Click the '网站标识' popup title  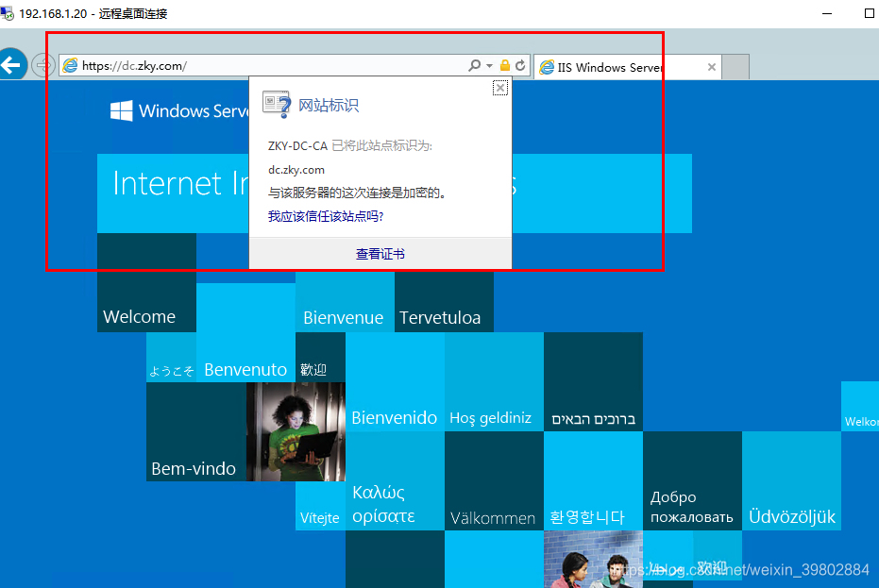(329, 105)
